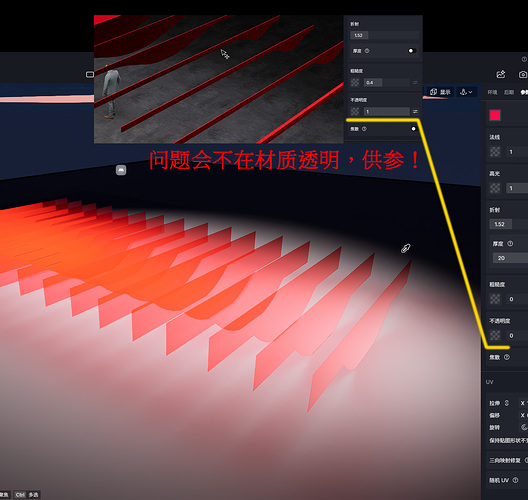Switch to the 环境 tab
This screenshot has height=500, width=528.
(x=492, y=92)
